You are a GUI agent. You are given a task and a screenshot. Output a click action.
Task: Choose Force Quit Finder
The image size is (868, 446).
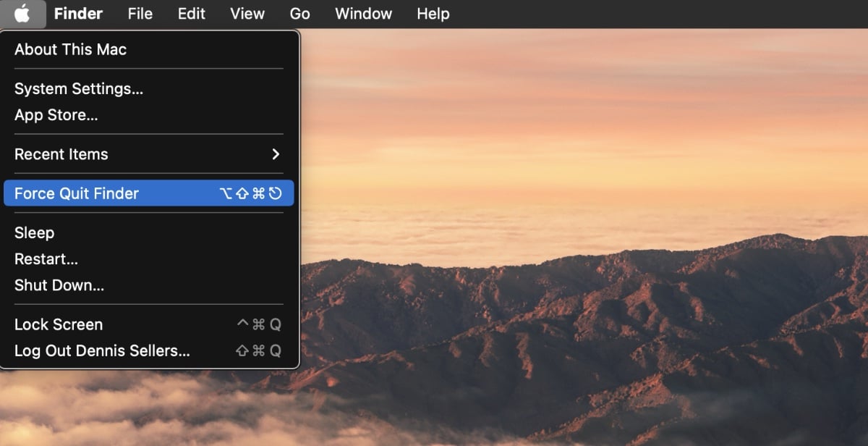[76, 193]
